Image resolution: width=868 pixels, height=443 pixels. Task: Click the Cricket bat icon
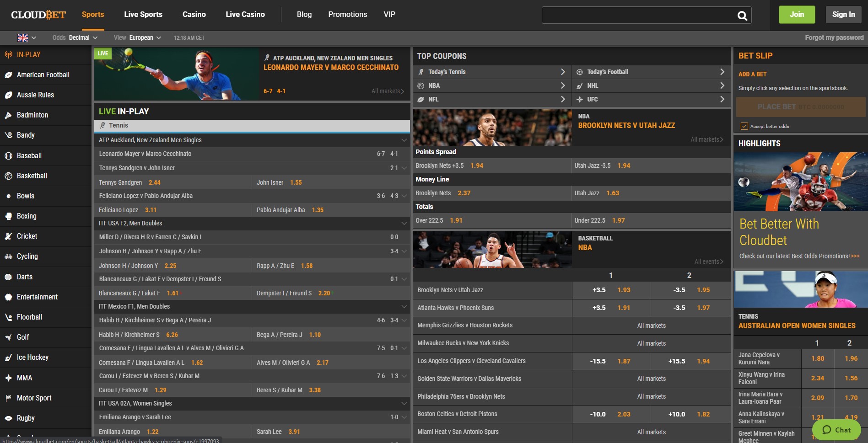(x=8, y=236)
